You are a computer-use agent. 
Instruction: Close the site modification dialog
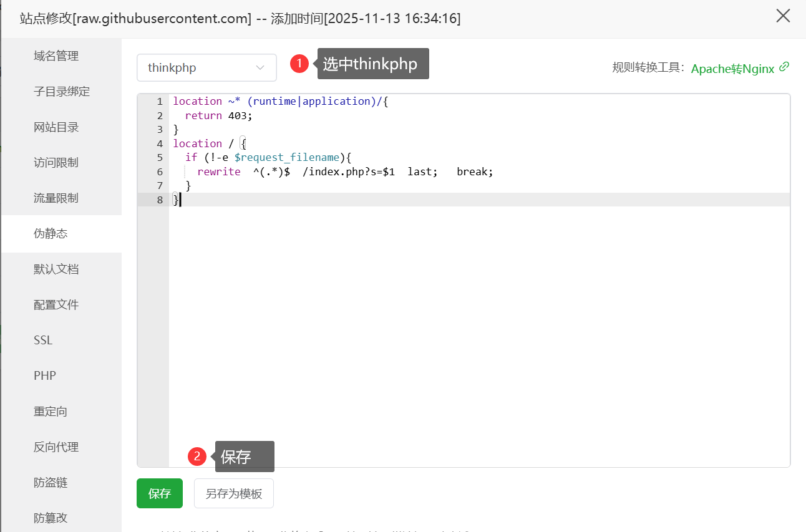click(783, 16)
